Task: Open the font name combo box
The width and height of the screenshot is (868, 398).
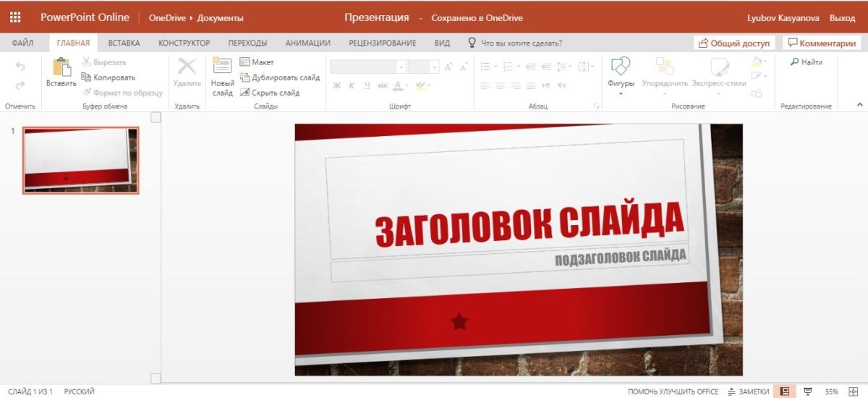Action: [x=367, y=67]
